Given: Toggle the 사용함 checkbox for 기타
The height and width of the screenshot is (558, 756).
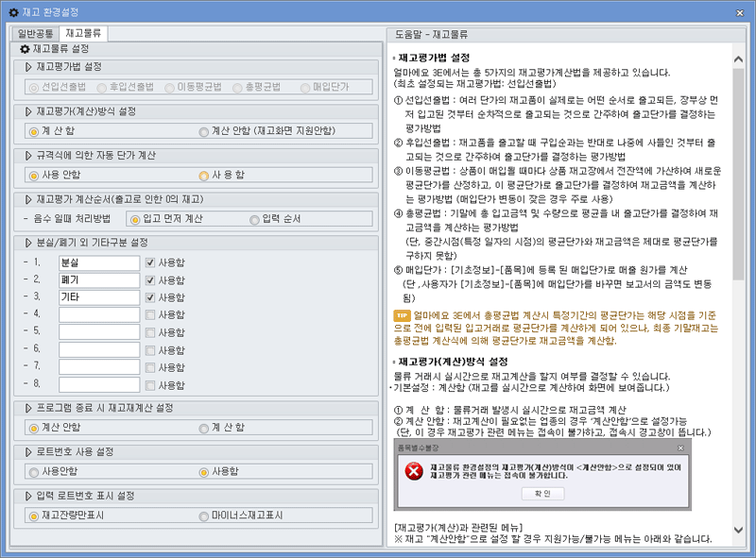Looking at the screenshot, I should [149, 296].
